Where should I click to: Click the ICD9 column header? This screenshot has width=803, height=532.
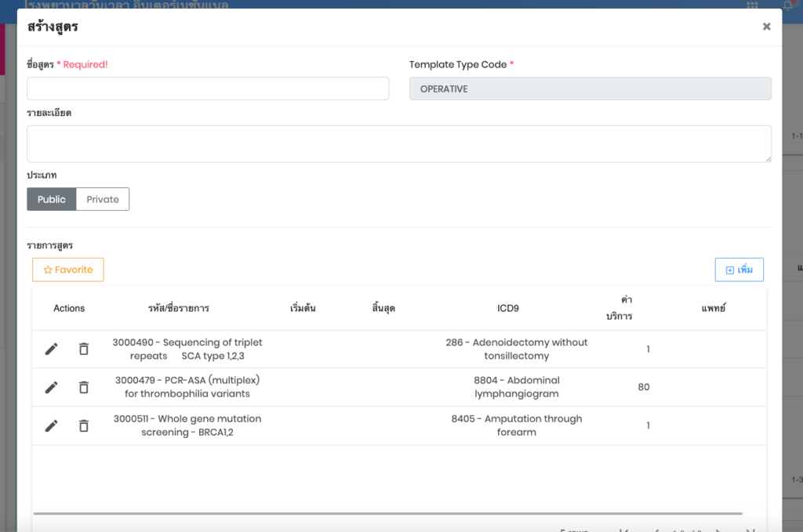tap(508, 308)
